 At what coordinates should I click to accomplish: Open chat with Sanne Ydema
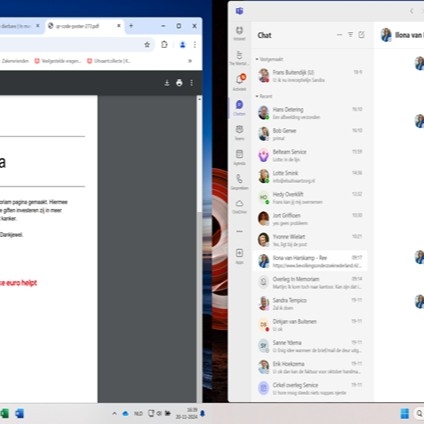coord(310,346)
